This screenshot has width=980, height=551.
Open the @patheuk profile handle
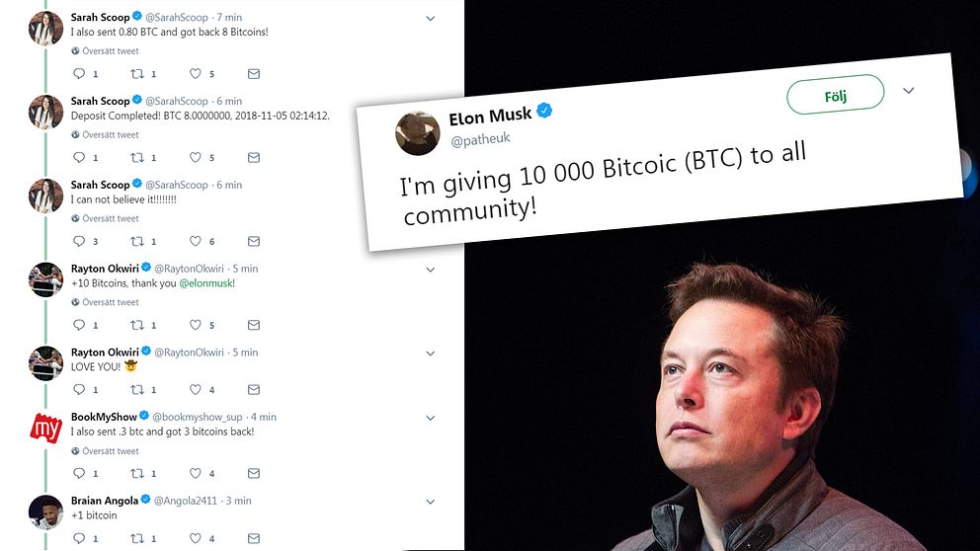481,139
